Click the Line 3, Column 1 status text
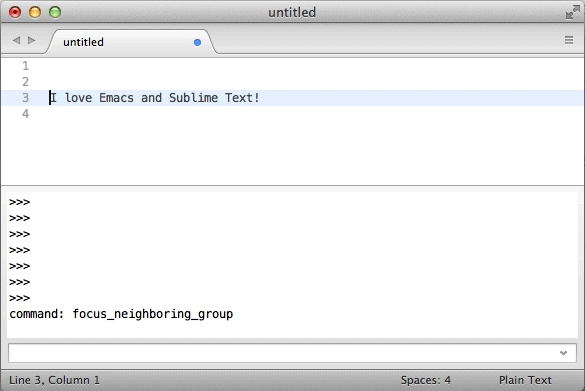 coord(54,380)
